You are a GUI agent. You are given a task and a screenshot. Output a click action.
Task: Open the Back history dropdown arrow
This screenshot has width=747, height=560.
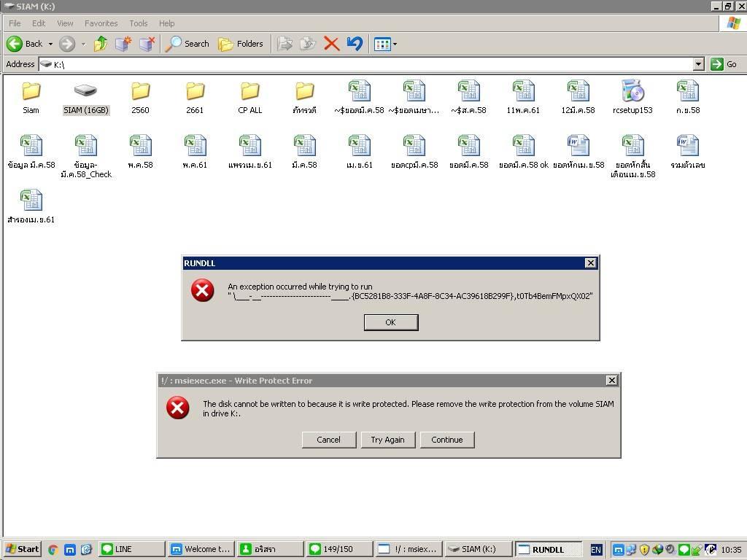(50, 44)
